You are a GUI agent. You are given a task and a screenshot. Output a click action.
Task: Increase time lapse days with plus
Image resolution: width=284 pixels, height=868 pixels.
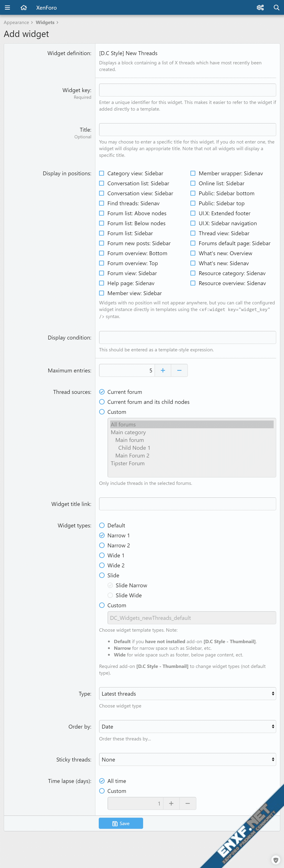171,803
